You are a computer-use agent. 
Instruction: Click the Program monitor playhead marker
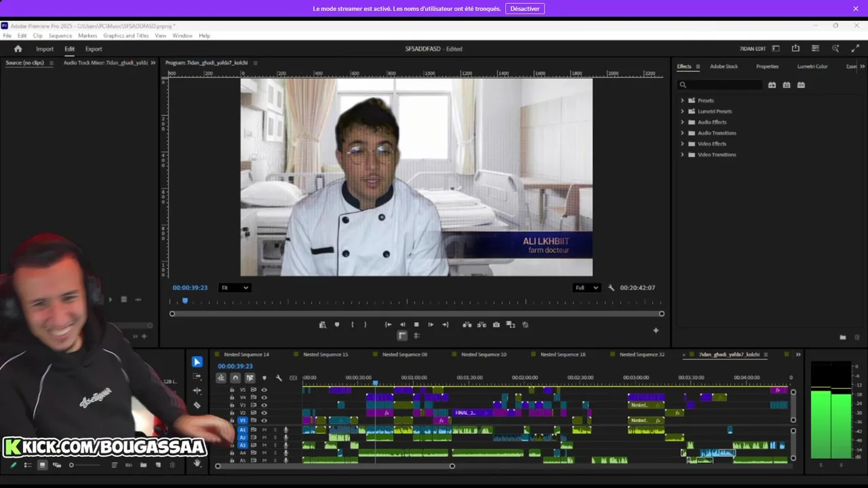point(184,300)
